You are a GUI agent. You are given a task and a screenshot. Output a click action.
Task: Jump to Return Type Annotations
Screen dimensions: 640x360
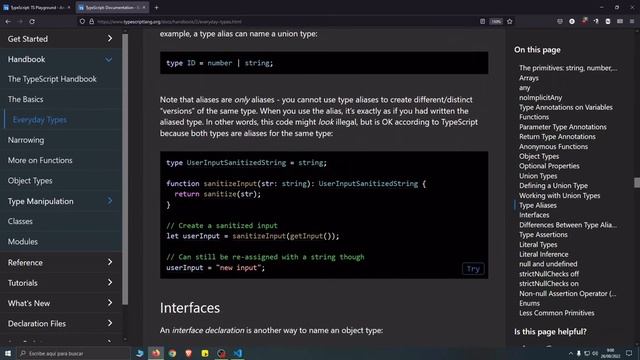(557, 137)
